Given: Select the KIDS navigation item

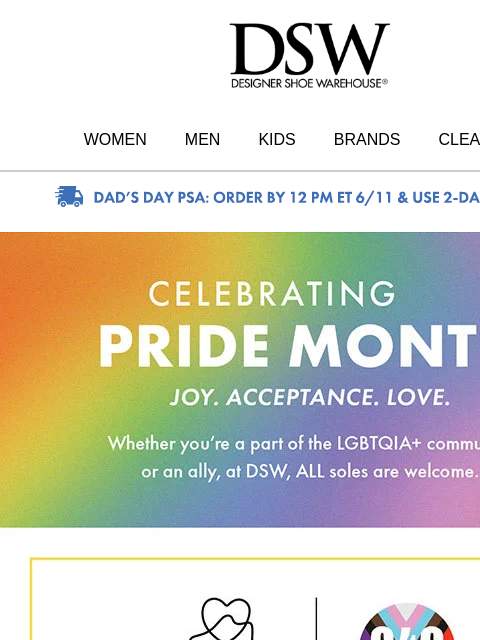Looking at the screenshot, I should [x=277, y=139].
